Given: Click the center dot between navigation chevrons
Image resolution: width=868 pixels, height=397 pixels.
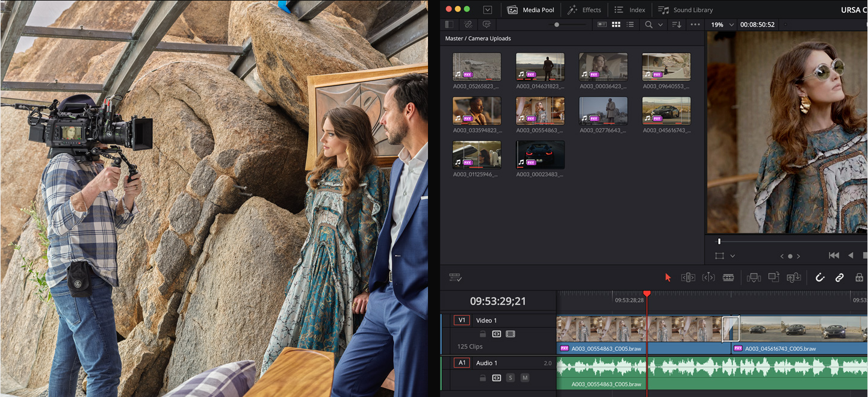Looking at the screenshot, I should 790,256.
